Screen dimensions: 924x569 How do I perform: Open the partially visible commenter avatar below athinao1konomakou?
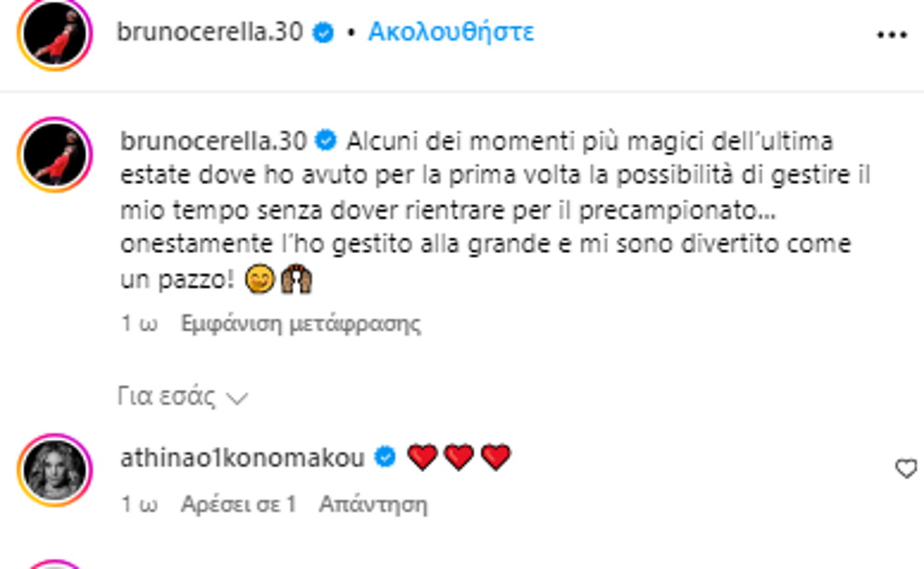[x=55, y=564]
